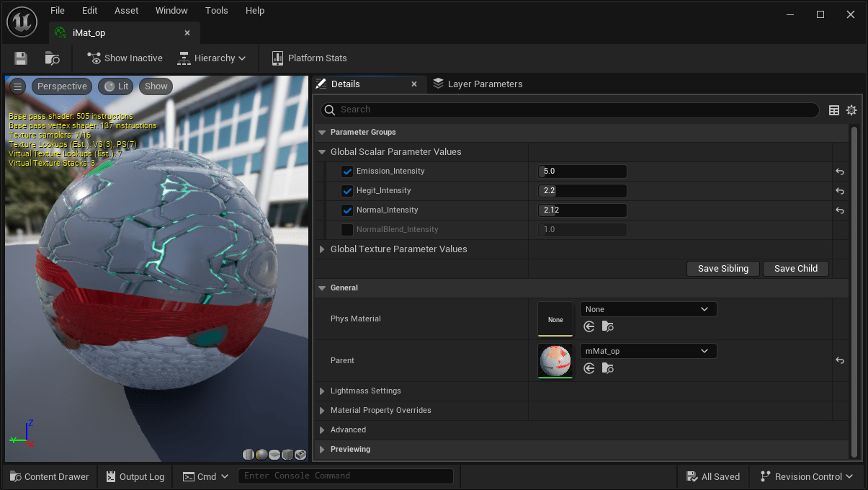868x490 pixels.
Task: Preview the material on the cube primitive
Action: [x=287, y=454]
